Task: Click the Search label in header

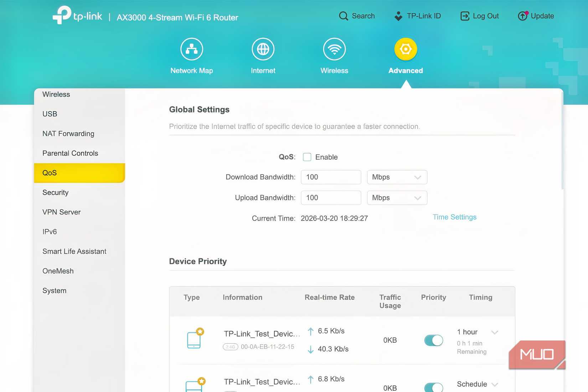Action: pos(363,16)
